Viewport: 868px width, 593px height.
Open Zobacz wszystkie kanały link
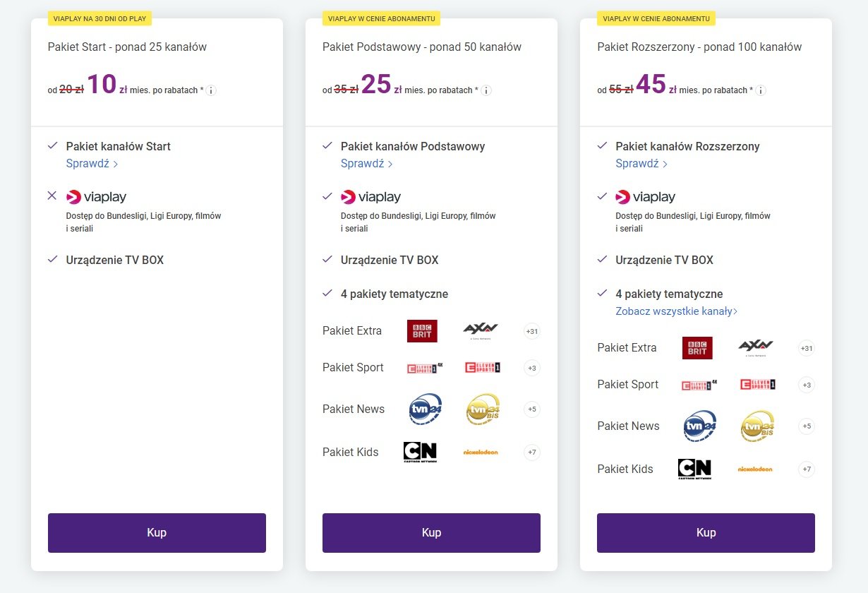tap(677, 311)
